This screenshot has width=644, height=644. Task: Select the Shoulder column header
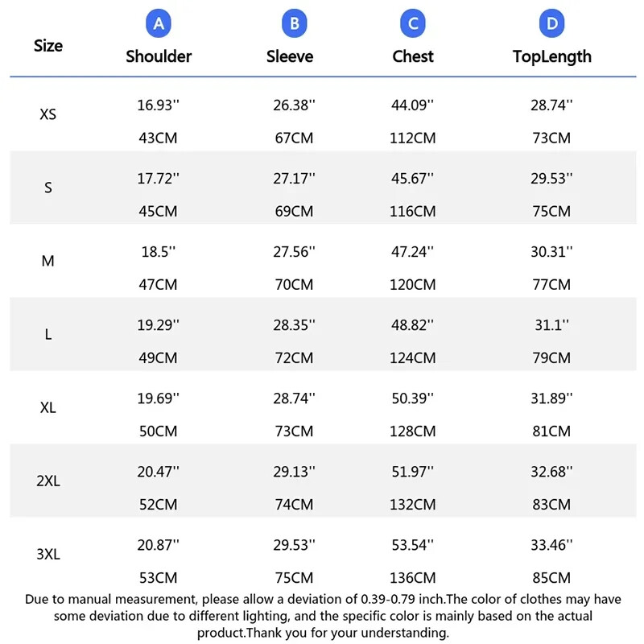[x=159, y=56]
